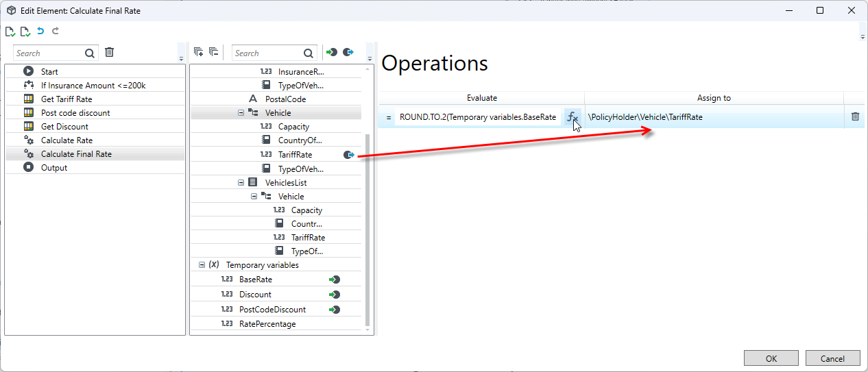Click the blue undo arrow
This screenshot has height=372, width=868.
click(40, 31)
